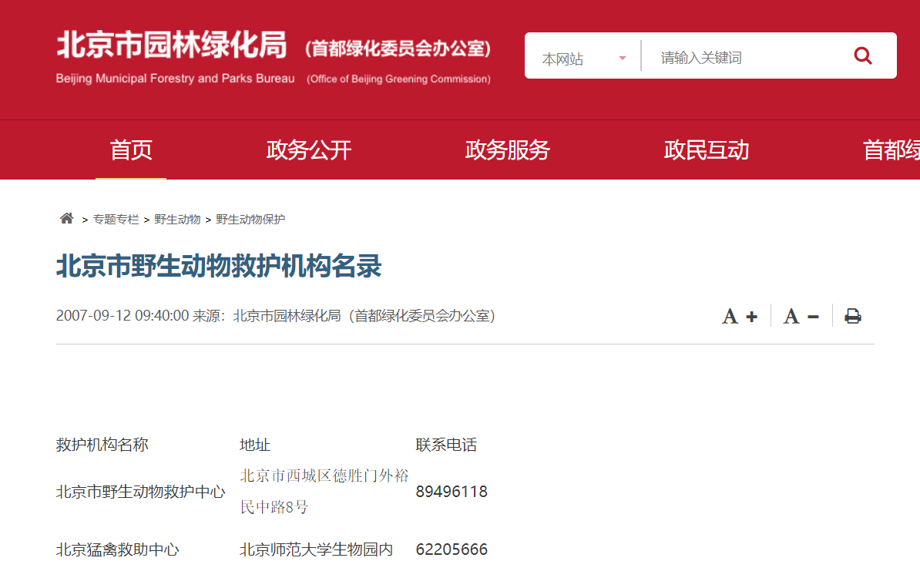Viewport: 920px width, 588px height.
Task: Click the 北京市野生动物救护机构名录 page heading
Action: 219,267
